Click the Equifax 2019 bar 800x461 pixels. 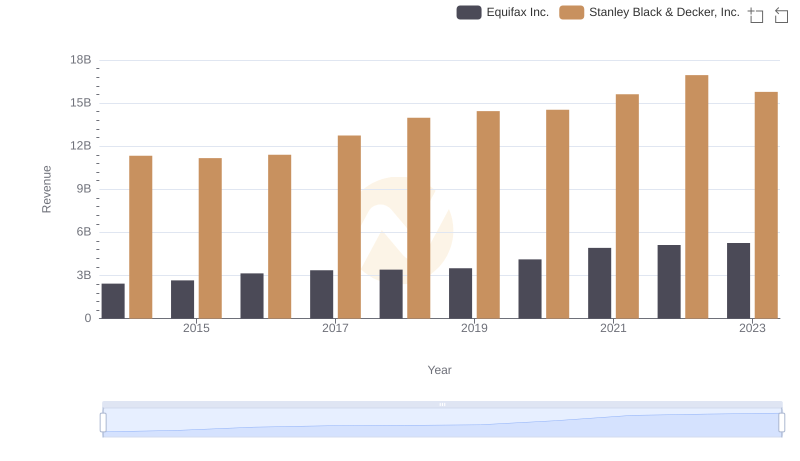pos(460,293)
